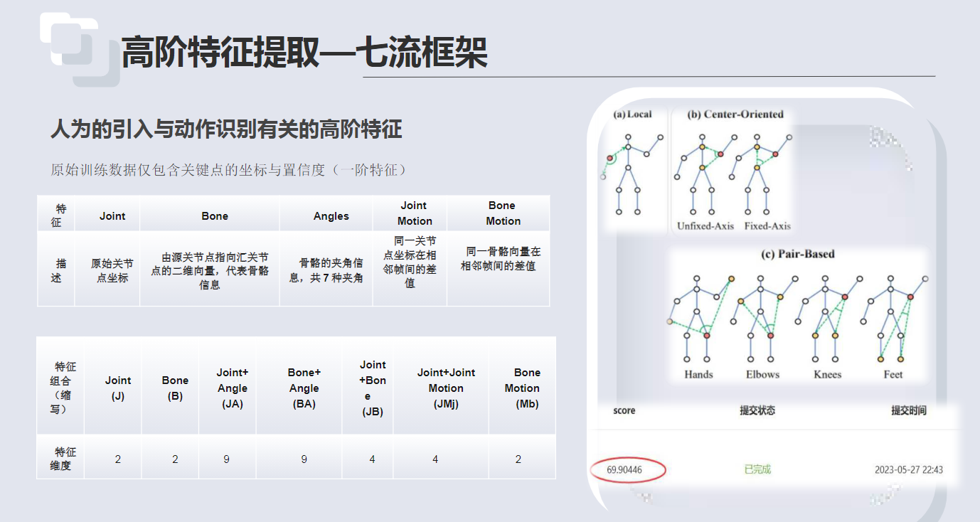Image resolution: width=980 pixels, height=522 pixels.
Task: Click the slide title 高阶特征提取—七流框架
Action: pos(304,51)
